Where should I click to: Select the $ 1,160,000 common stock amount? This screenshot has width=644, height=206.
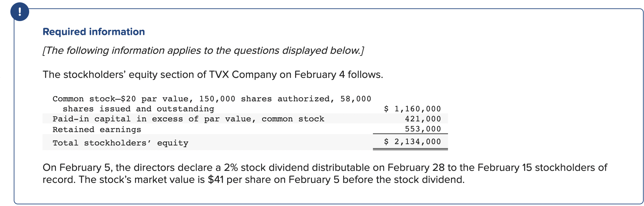click(412, 109)
